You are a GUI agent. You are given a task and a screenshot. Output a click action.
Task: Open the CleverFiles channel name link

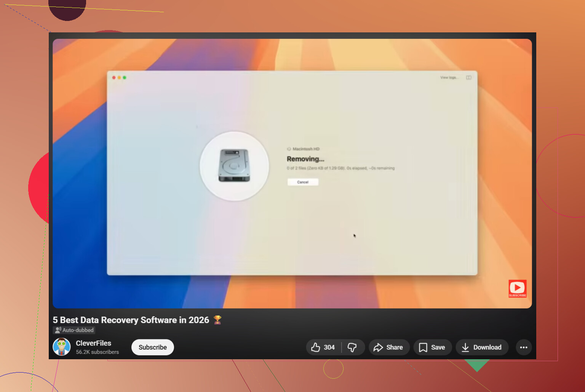pos(93,343)
